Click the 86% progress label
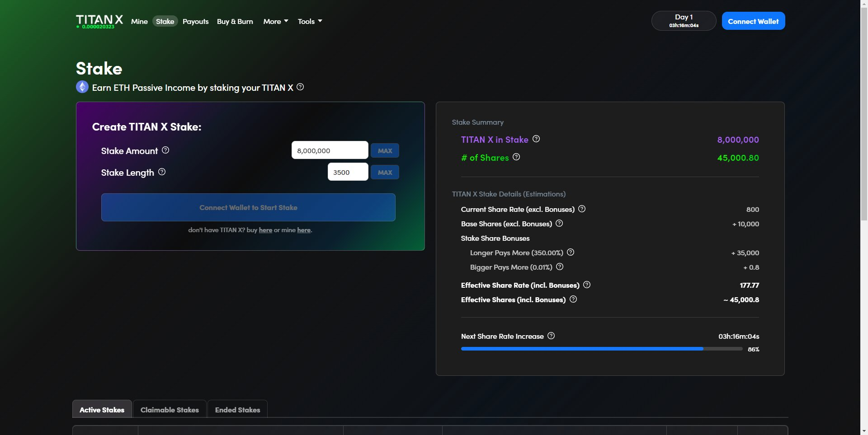Image resolution: width=868 pixels, height=435 pixels. [x=753, y=349]
